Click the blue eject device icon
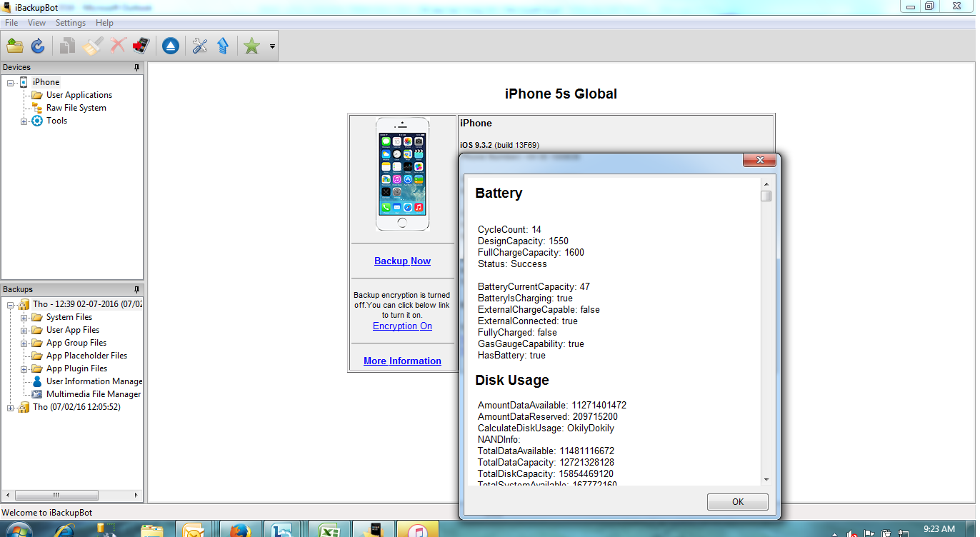 (x=170, y=46)
